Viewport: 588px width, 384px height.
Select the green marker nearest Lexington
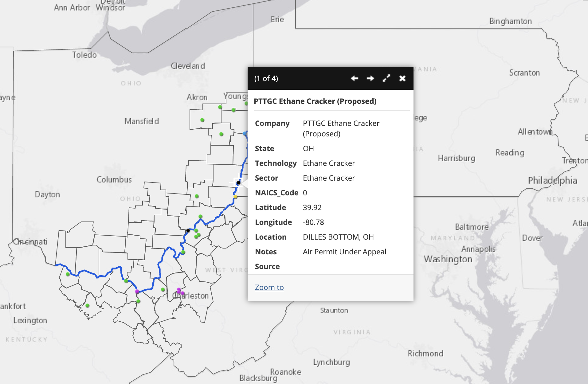coord(88,306)
